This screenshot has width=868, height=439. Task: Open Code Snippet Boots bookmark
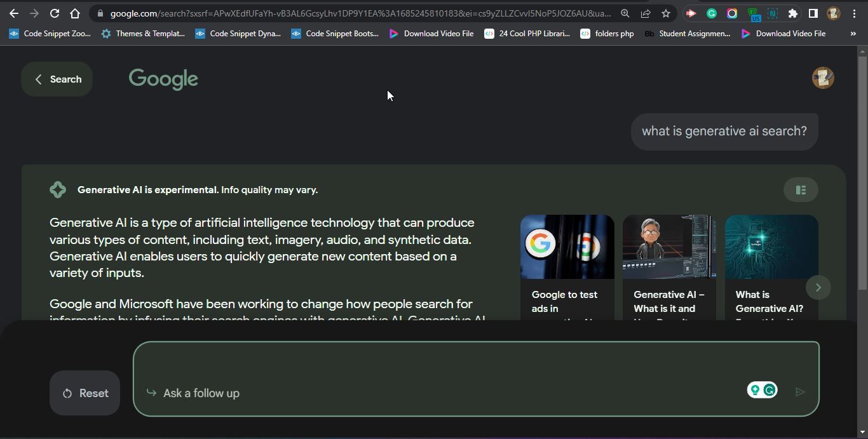tap(334, 34)
